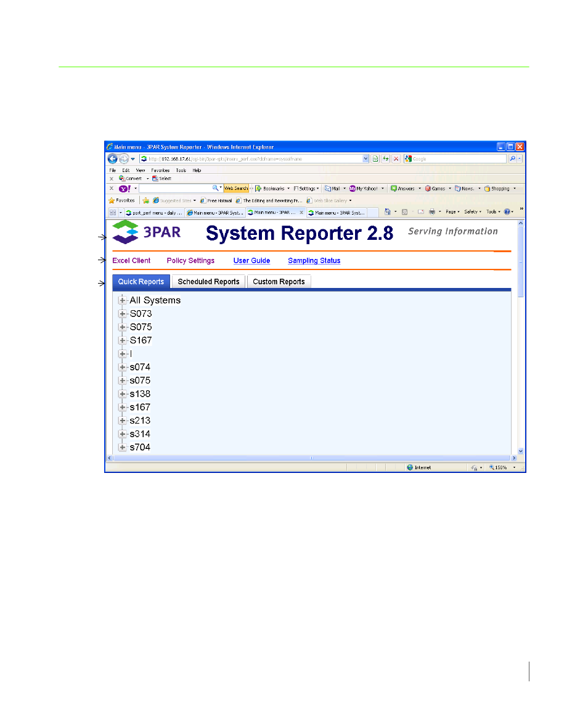Click the Read Mail icon in command bar
The image size is (588, 706).
coord(420,211)
